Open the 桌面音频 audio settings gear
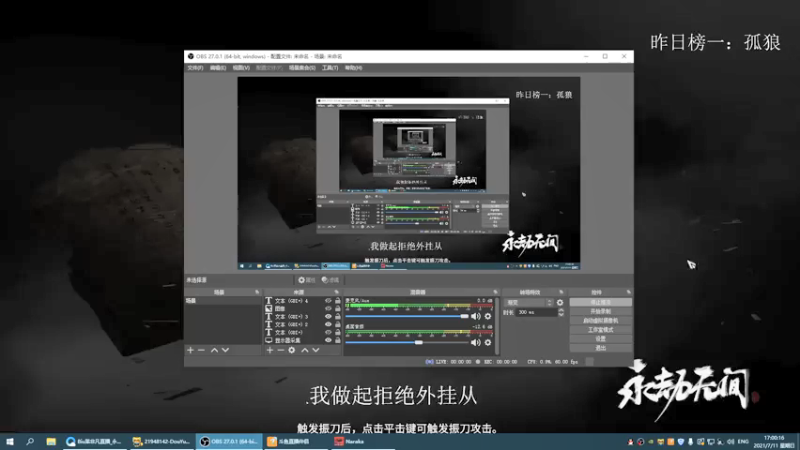 488,342
